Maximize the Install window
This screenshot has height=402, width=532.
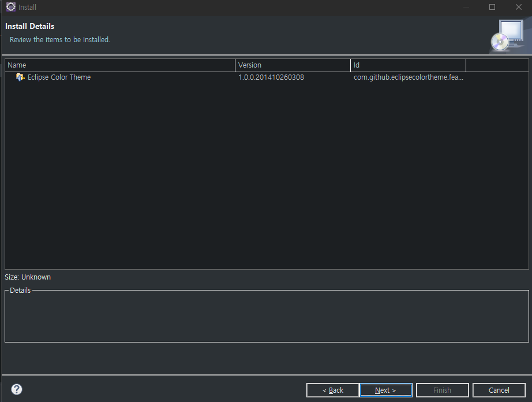492,7
